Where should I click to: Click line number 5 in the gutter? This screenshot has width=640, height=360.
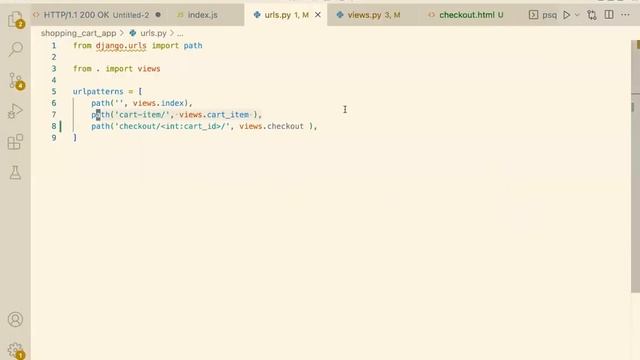pyautogui.click(x=54, y=91)
